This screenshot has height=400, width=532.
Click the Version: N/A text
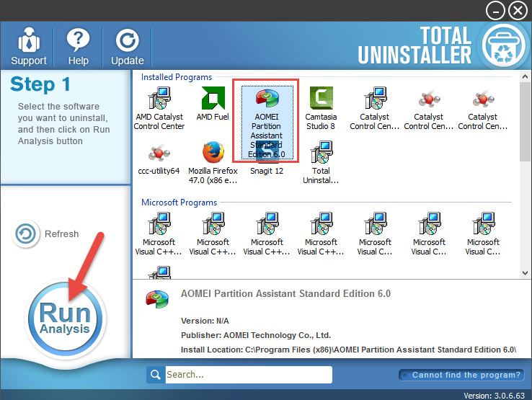(205, 321)
